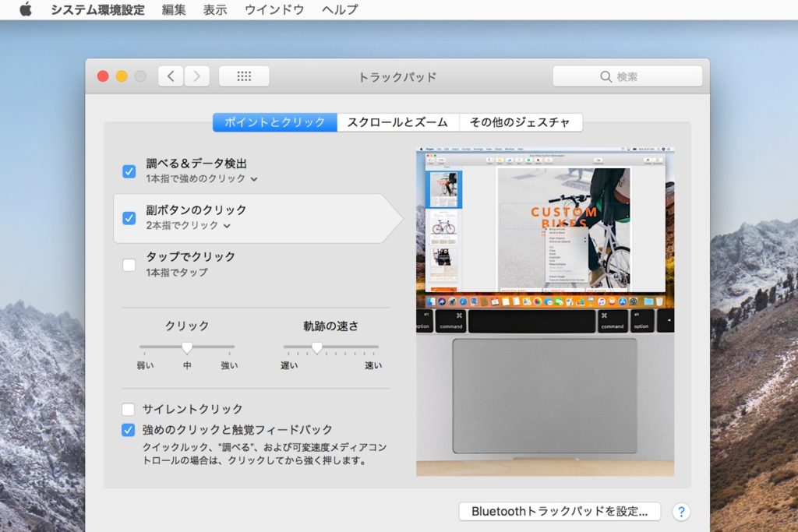798x532 pixels.
Task: Expand the 2本指でクリック dropdown
Action: click(x=188, y=226)
